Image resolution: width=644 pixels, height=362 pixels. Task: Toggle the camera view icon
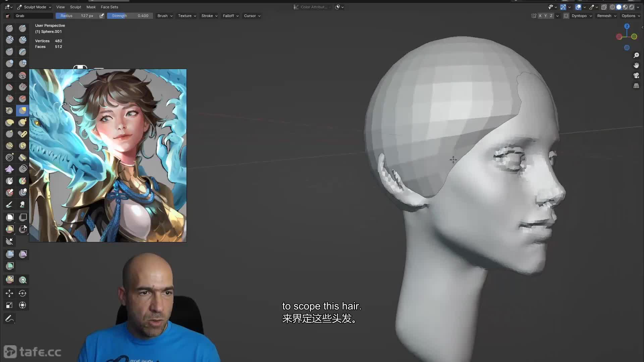point(636,76)
